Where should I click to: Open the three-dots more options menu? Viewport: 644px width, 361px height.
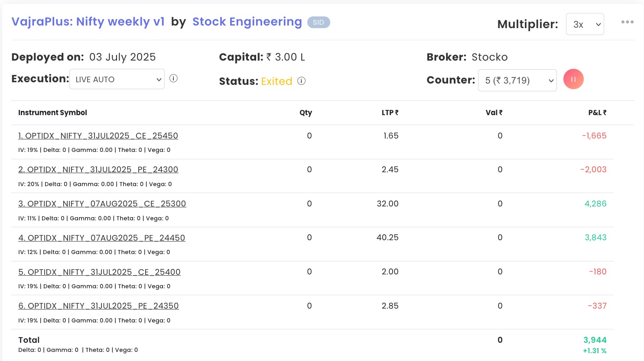click(627, 22)
